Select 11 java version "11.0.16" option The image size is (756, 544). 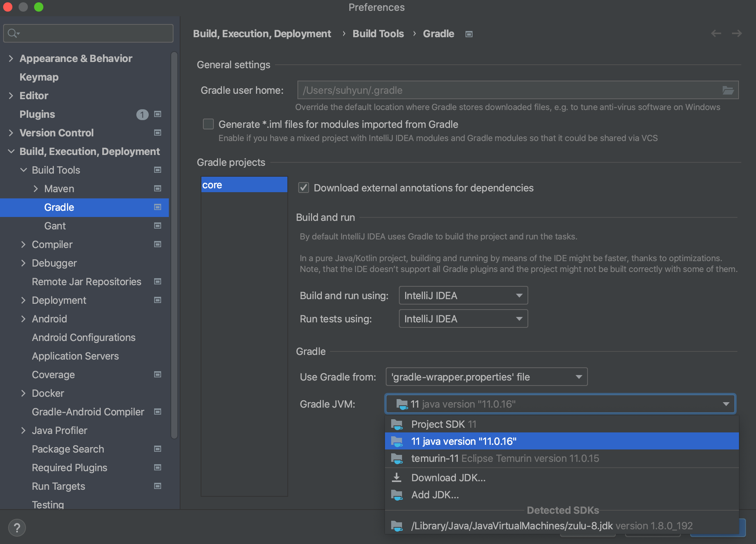click(562, 441)
